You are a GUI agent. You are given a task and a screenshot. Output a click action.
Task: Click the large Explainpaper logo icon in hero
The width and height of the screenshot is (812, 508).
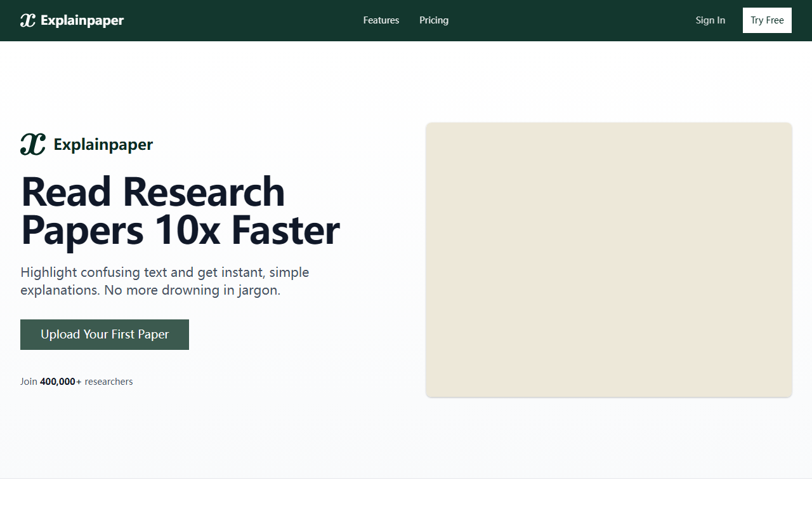click(33, 144)
